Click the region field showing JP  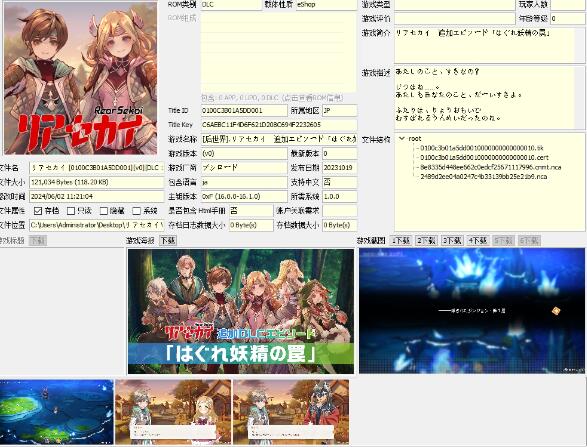(340, 110)
